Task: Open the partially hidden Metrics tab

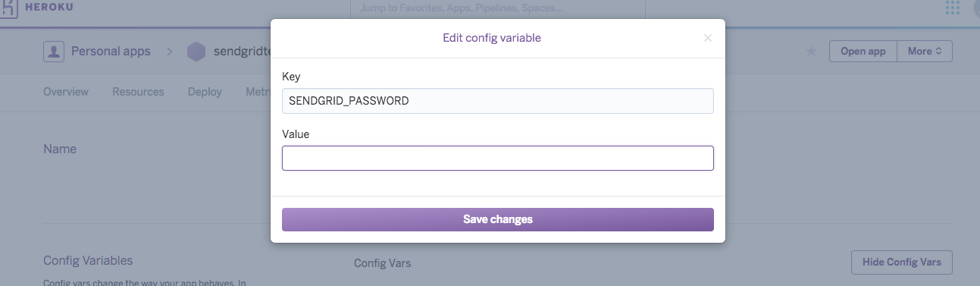Action: [258, 92]
